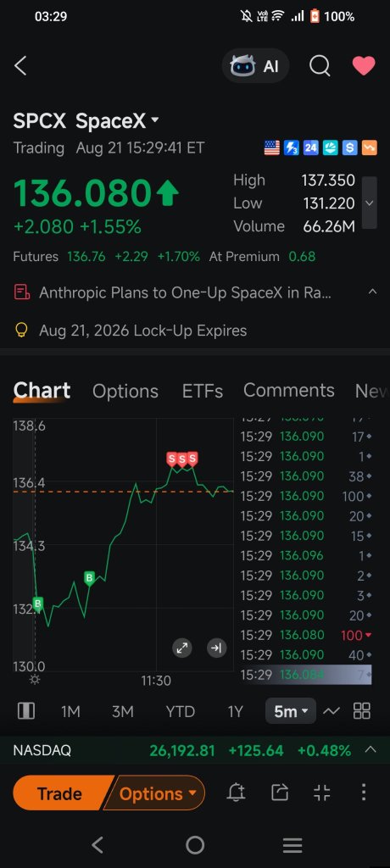Go back using top-left arrow

click(20, 66)
